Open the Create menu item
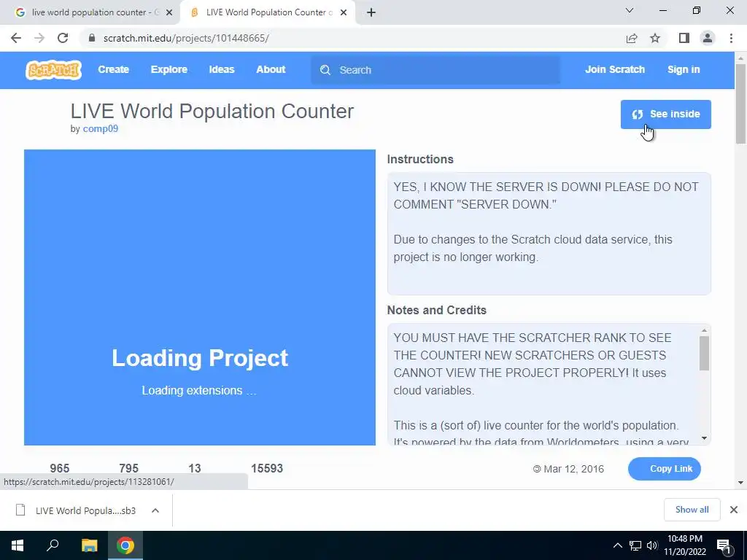This screenshot has height=560, width=747. tap(113, 69)
